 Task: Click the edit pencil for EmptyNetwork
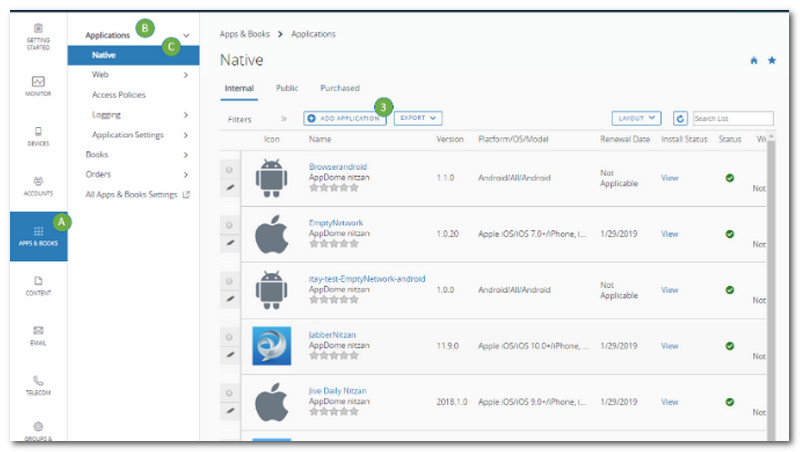point(230,243)
